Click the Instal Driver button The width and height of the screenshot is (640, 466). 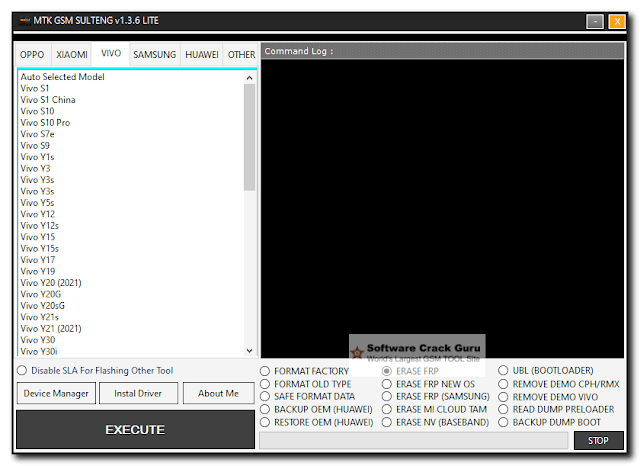tap(138, 393)
